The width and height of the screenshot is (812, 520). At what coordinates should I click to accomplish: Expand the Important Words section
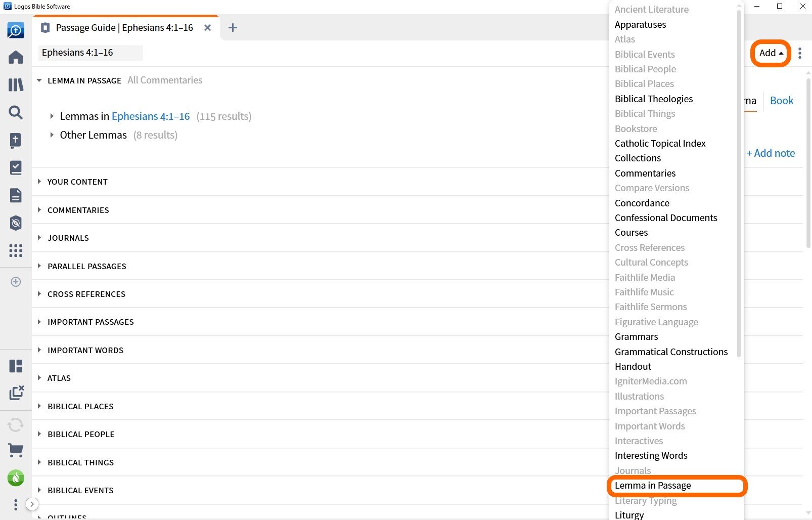(39, 350)
